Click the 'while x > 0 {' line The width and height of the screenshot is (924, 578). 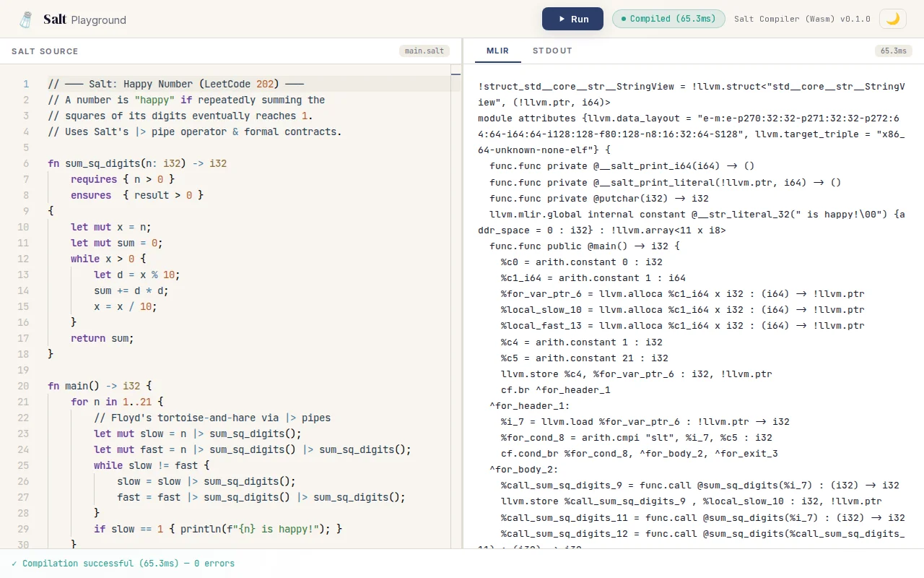108,259
